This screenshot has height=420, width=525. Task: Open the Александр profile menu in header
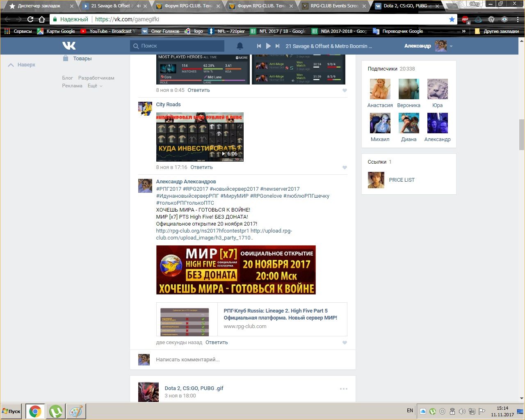(x=428, y=46)
